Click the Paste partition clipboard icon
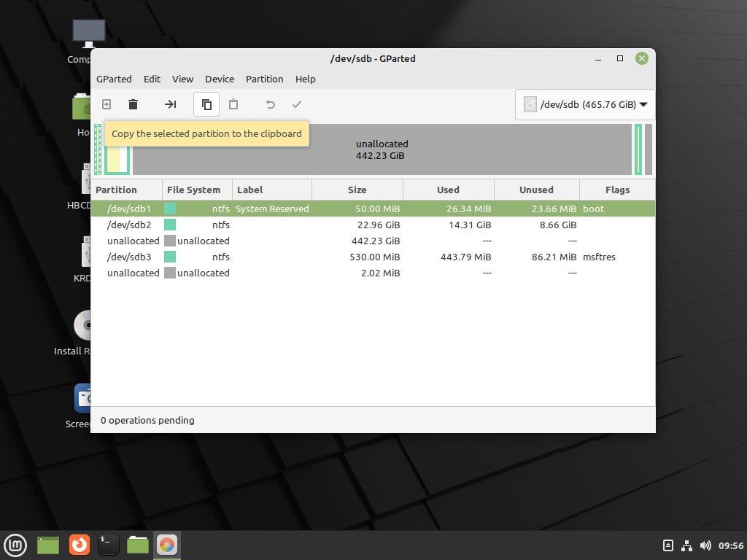Image resolution: width=747 pixels, height=560 pixels. pos(233,104)
